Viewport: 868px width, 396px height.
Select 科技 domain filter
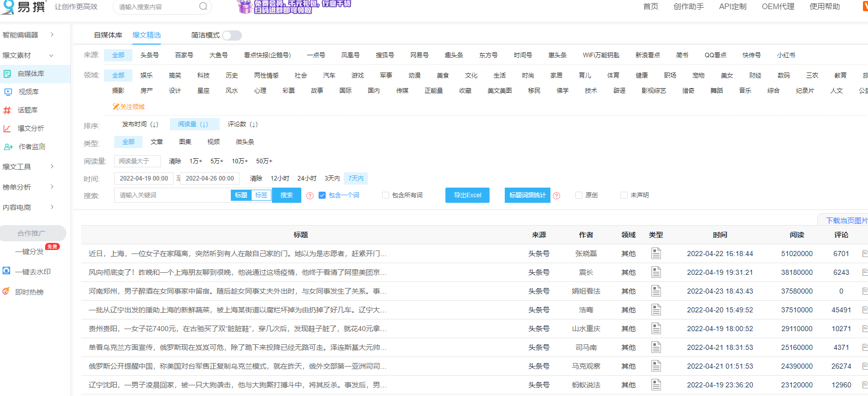tap(203, 76)
